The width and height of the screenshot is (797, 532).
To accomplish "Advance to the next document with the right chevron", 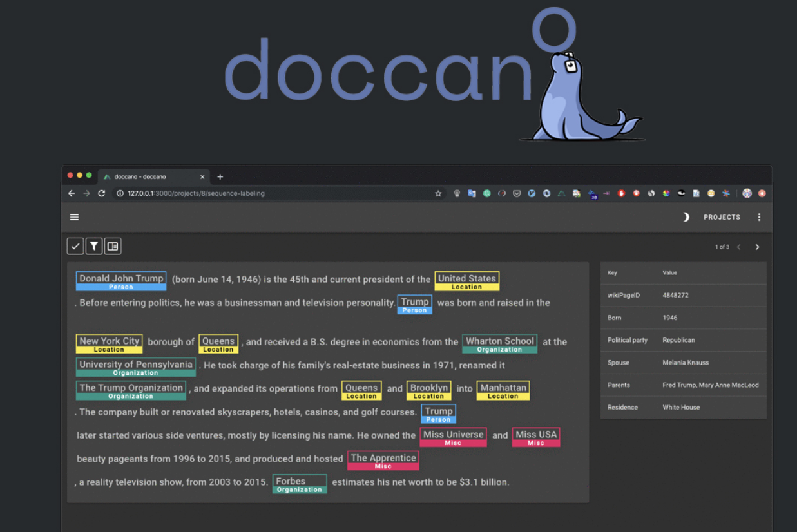I will click(x=757, y=247).
